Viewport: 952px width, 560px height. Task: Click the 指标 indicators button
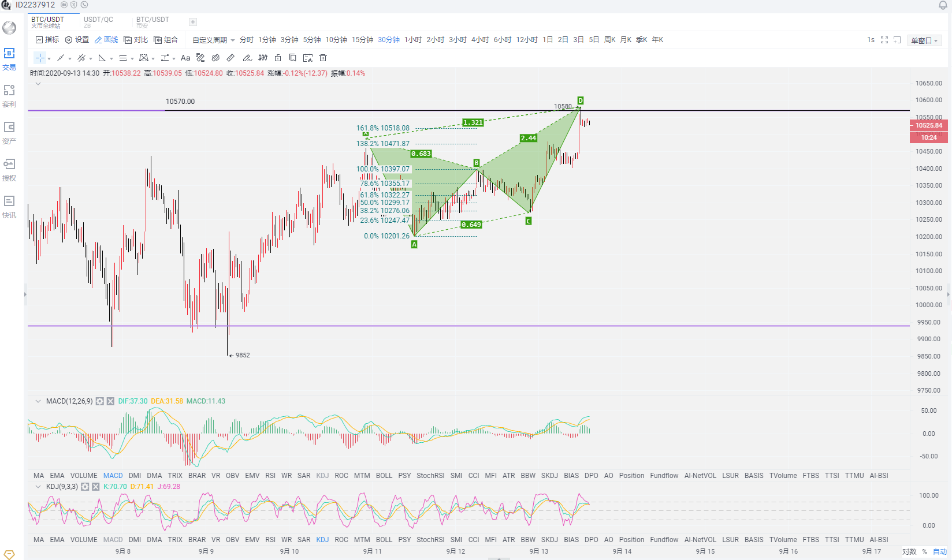click(x=47, y=40)
